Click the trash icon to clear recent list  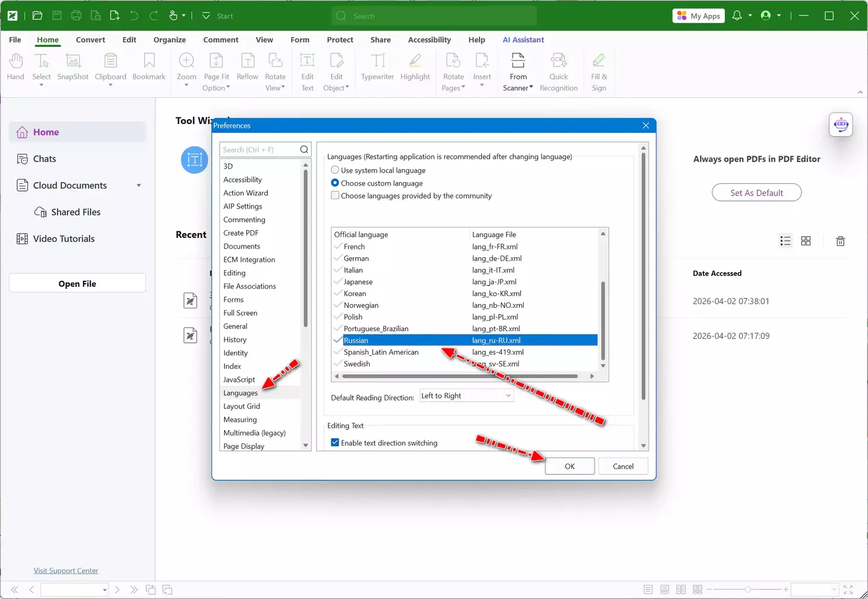click(840, 241)
